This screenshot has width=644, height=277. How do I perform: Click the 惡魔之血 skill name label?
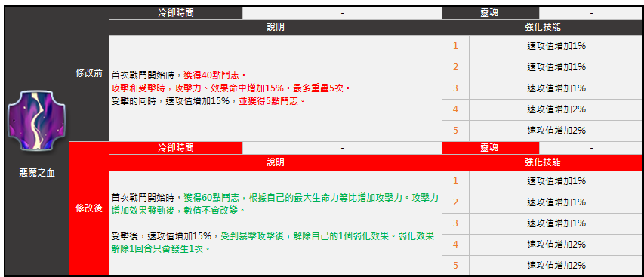[37, 173]
